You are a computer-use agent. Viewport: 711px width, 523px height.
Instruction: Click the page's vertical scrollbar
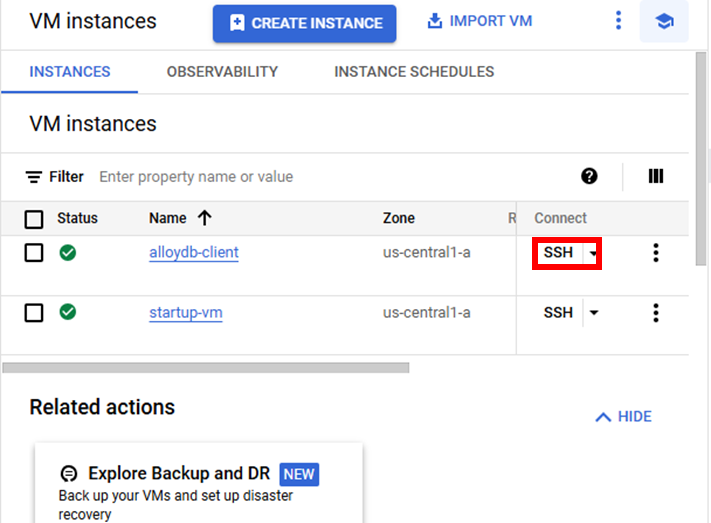701,159
